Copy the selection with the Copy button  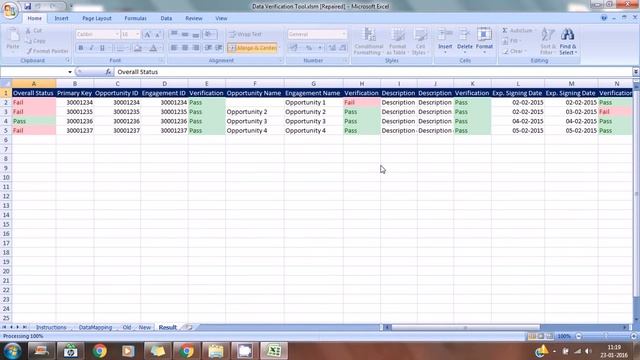pos(36,41)
